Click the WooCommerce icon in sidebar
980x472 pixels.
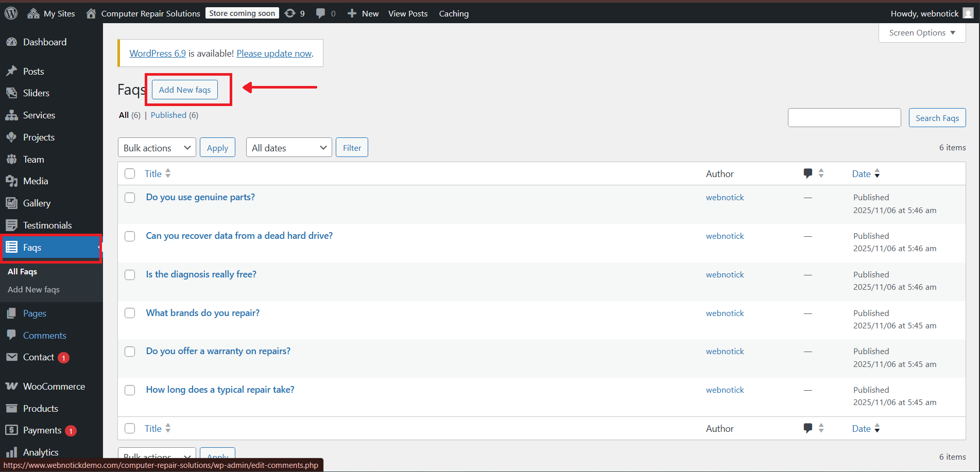coord(11,387)
